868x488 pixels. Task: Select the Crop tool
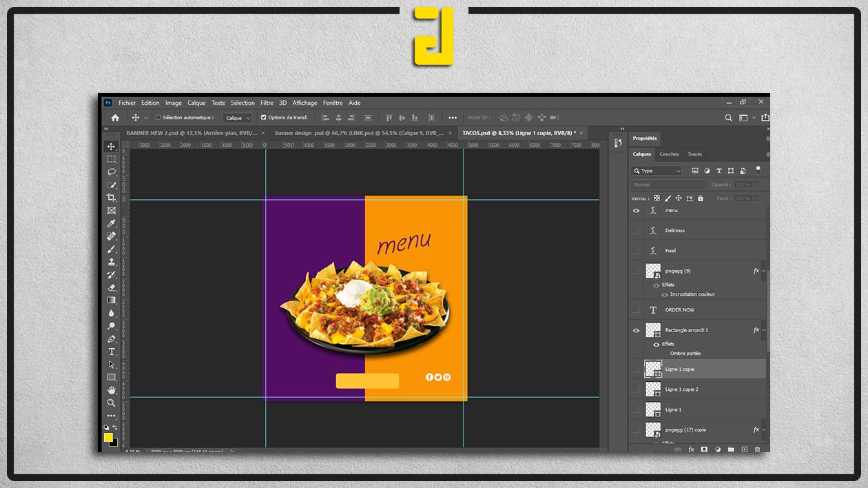coord(111,198)
